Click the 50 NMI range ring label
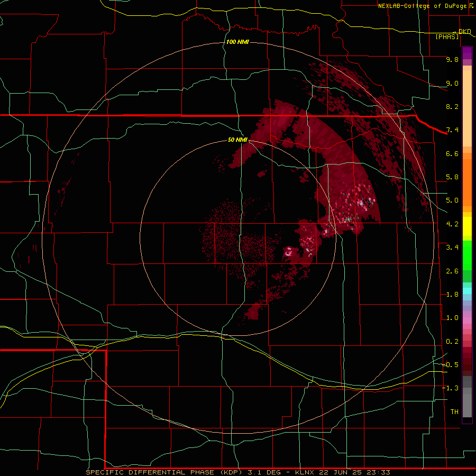 (x=237, y=140)
